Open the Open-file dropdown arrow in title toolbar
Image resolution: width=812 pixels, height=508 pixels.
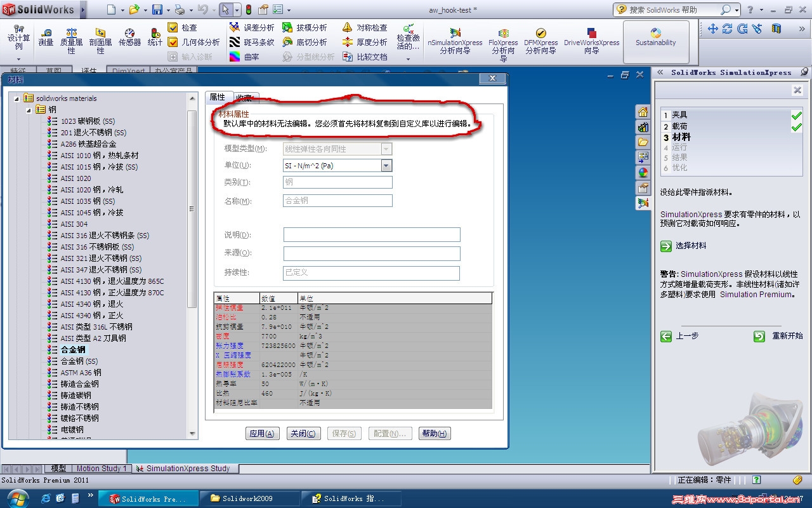[x=145, y=10]
